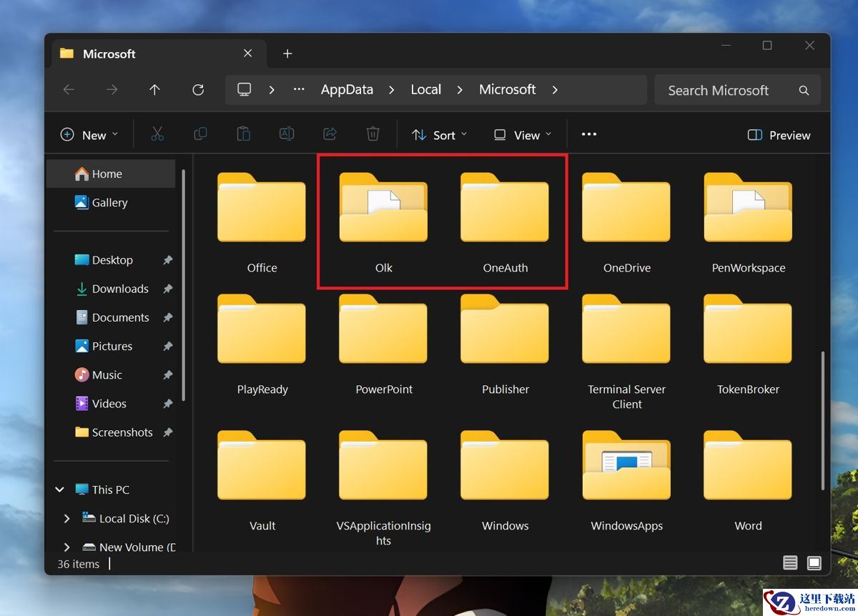
Task: Go up one directory level
Action: point(154,89)
